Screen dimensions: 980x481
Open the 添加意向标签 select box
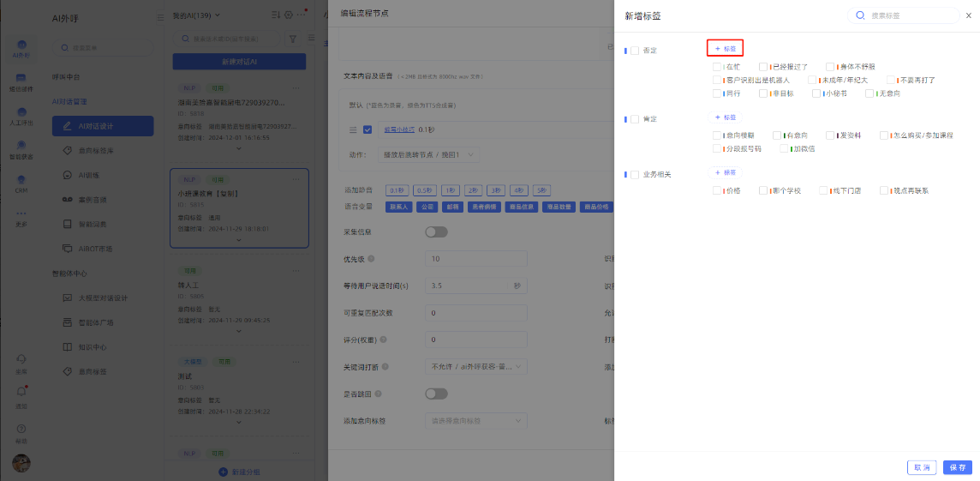click(x=476, y=421)
